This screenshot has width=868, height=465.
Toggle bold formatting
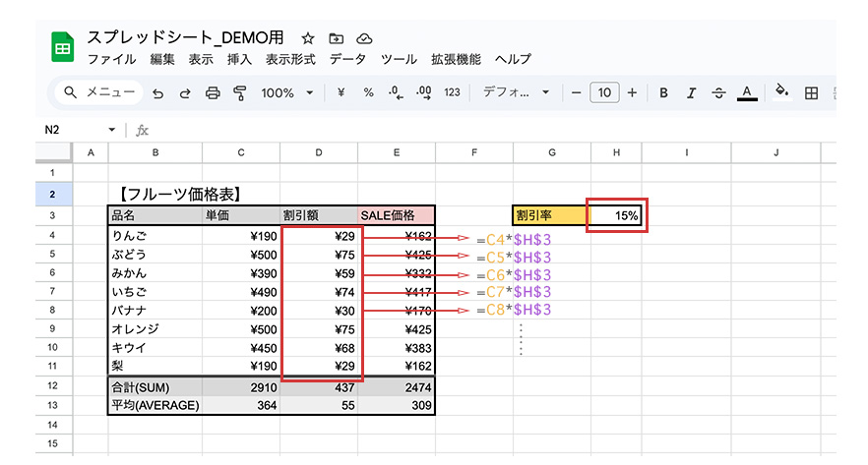(x=663, y=93)
